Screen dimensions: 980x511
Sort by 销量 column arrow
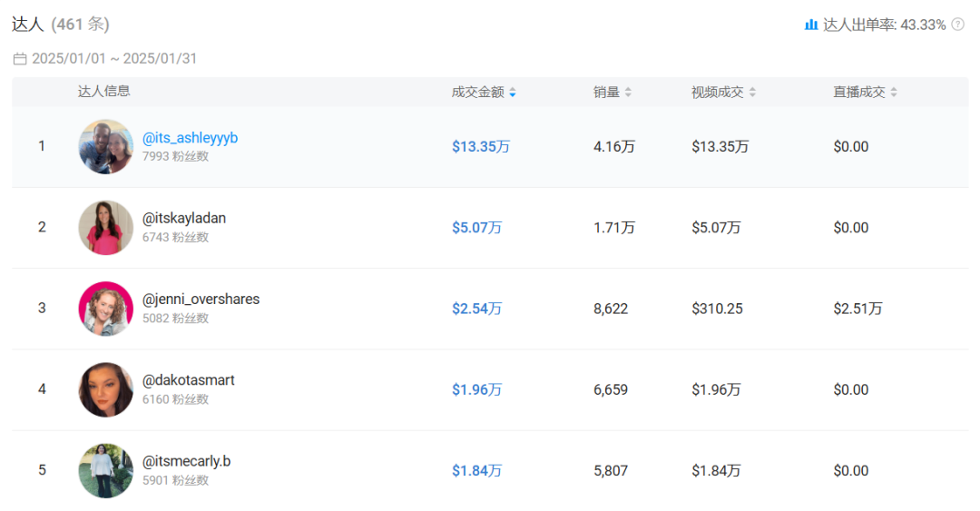(x=628, y=93)
